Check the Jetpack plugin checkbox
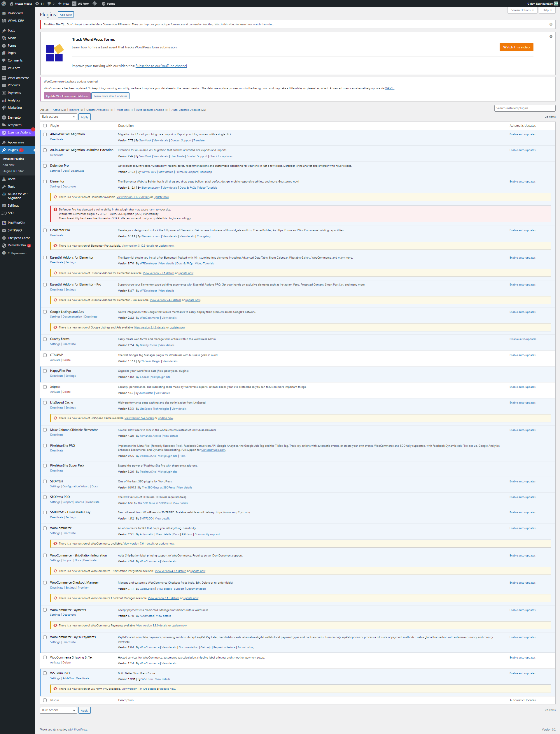 coord(45,387)
